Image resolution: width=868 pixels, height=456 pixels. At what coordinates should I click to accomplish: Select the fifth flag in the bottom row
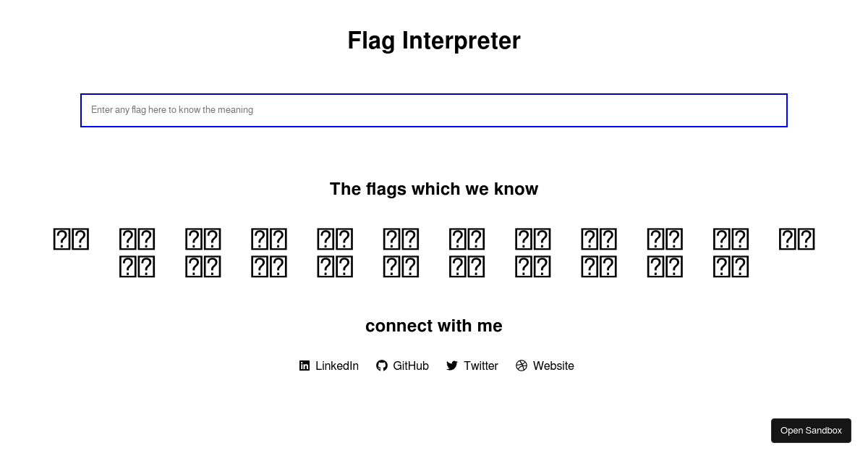tap(401, 266)
